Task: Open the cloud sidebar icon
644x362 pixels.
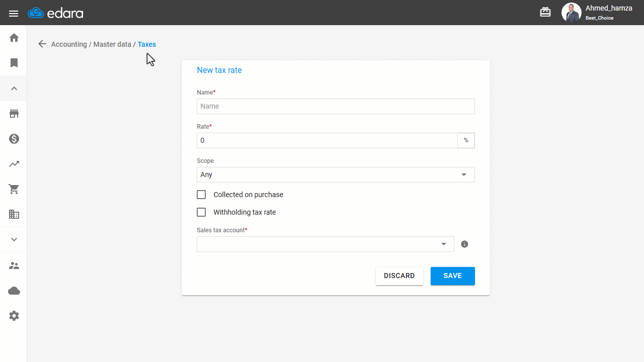Action: (14, 291)
